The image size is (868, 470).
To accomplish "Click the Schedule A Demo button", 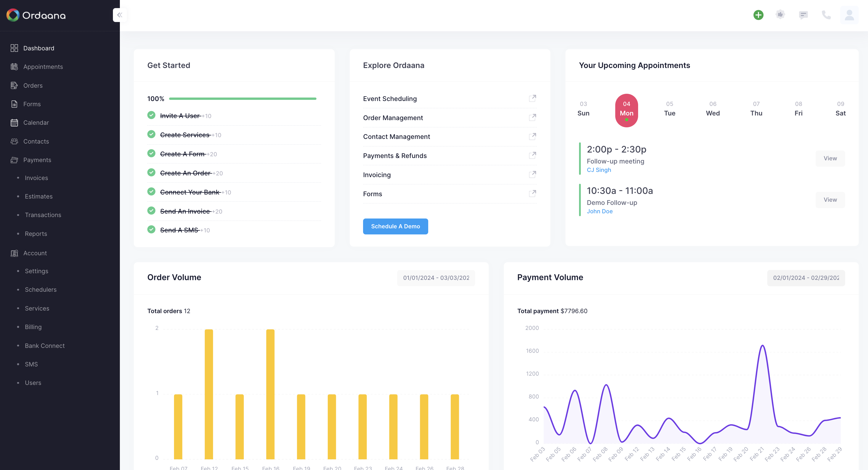I will tap(395, 226).
